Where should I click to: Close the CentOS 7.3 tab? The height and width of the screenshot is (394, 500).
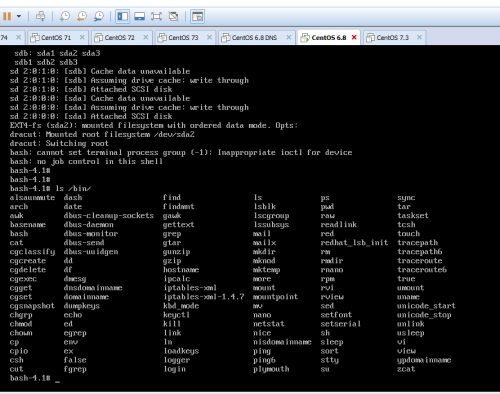pos(419,37)
